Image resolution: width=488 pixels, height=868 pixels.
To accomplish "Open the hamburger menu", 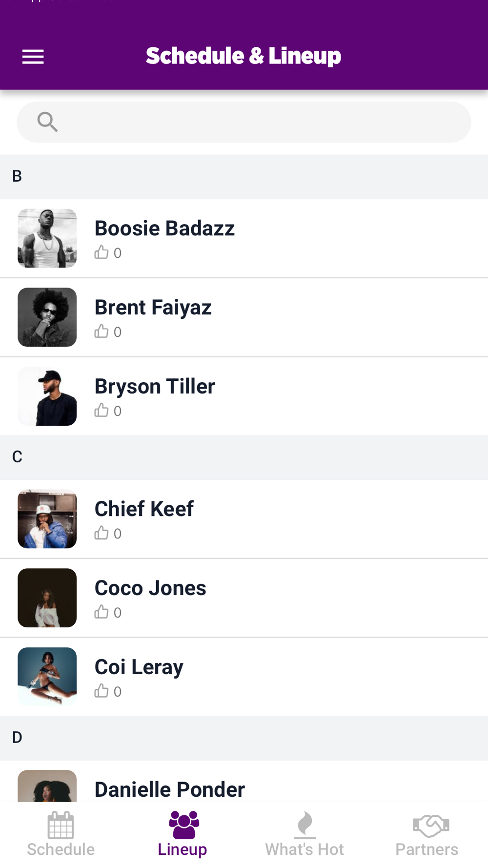I will pos(33,57).
